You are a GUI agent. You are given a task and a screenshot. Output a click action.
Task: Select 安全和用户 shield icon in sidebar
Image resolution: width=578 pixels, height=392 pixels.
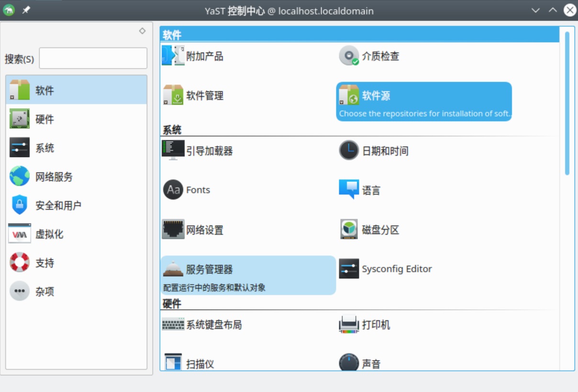coord(20,205)
